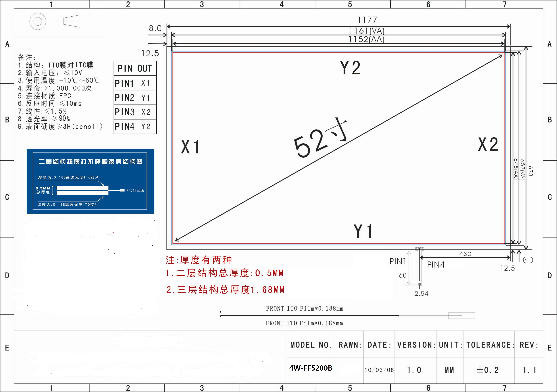The height and width of the screenshot is (392, 557).
Task: Select the PIN OUT table header
Action: coord(135,68)
